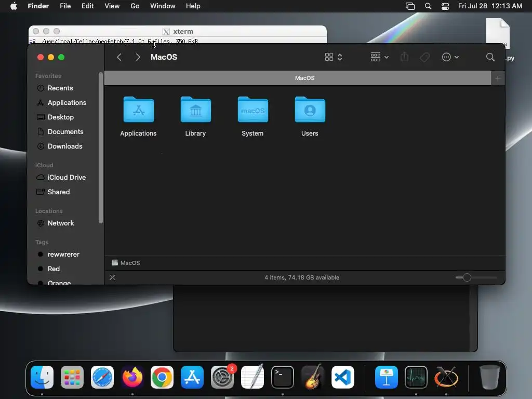Open the File menu
This screenshot has width=532, height=399.
click(65, 6)
